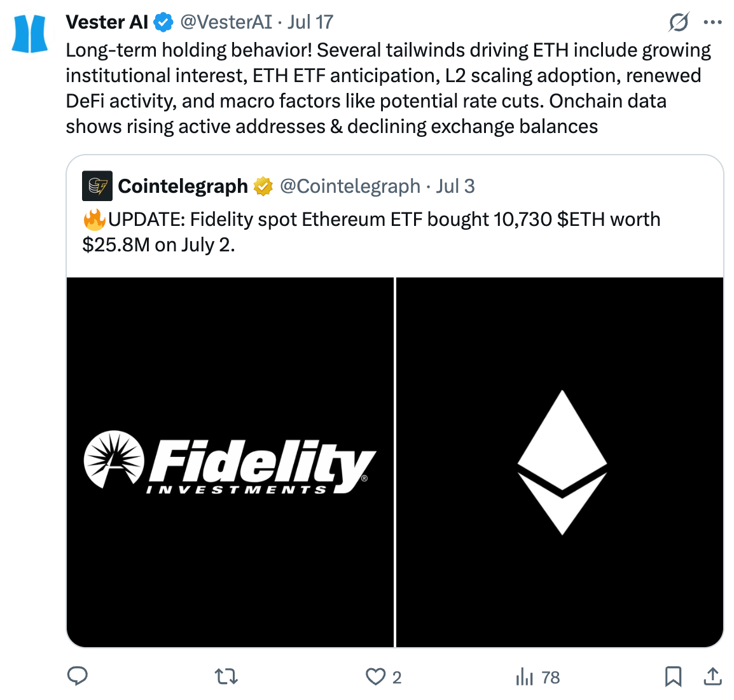
Task: Click the Cointelegraph gold verified badge
Action: 263,186
